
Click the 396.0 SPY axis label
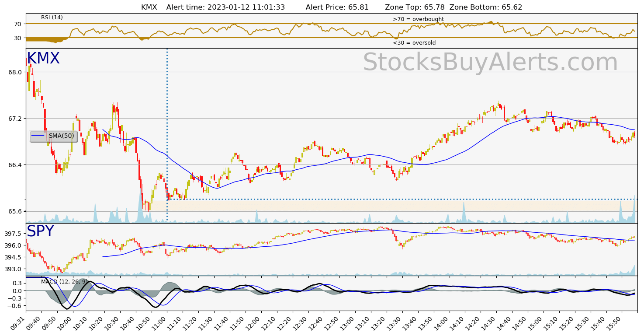point(14,245)
